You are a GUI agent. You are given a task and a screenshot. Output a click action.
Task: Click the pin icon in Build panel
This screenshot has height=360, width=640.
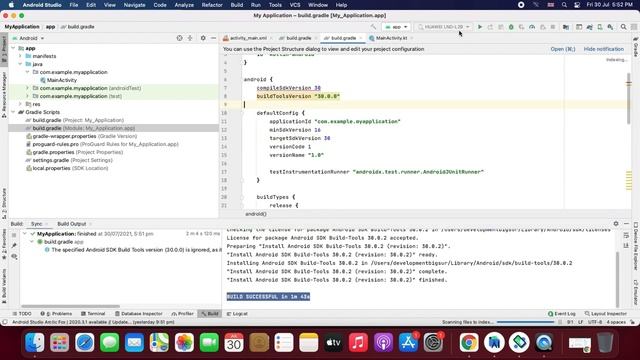(14, 246)
